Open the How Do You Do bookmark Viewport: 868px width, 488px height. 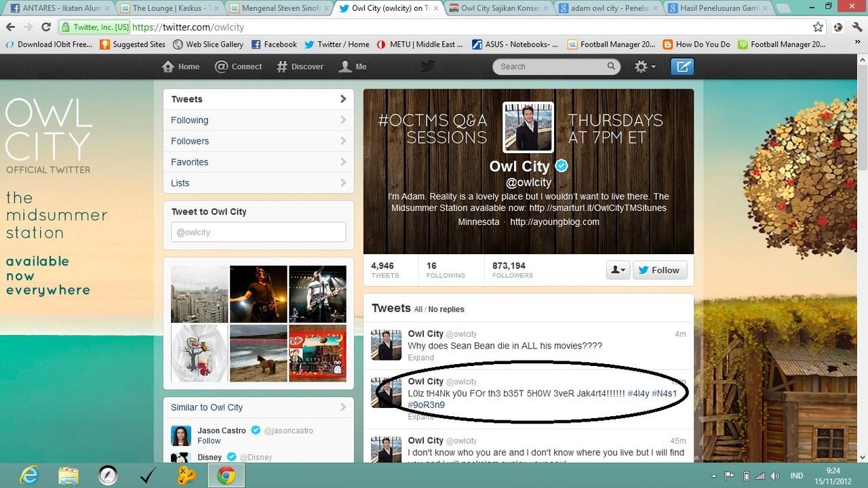click(x=696, y=44)
